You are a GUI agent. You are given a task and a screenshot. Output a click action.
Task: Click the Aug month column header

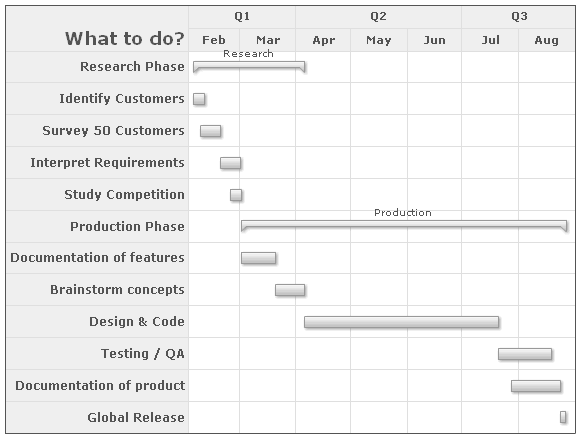[x=547, y=40]
